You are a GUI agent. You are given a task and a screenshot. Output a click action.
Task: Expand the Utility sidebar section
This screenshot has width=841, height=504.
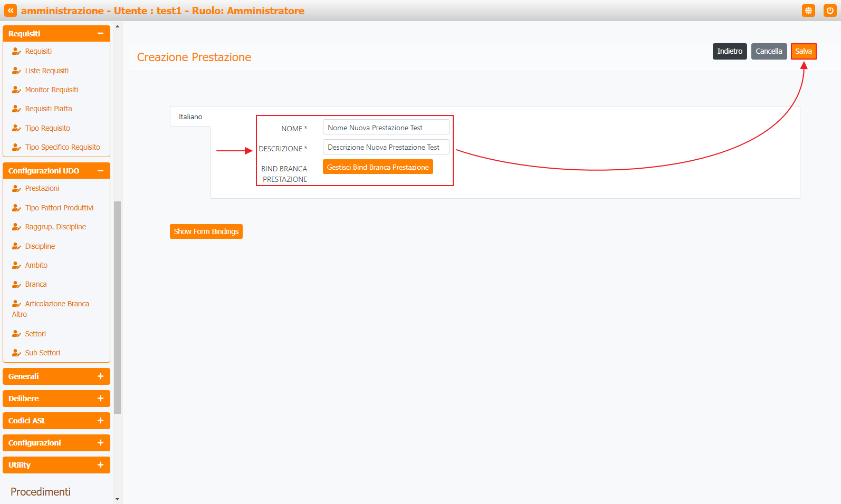click(100, 465)
